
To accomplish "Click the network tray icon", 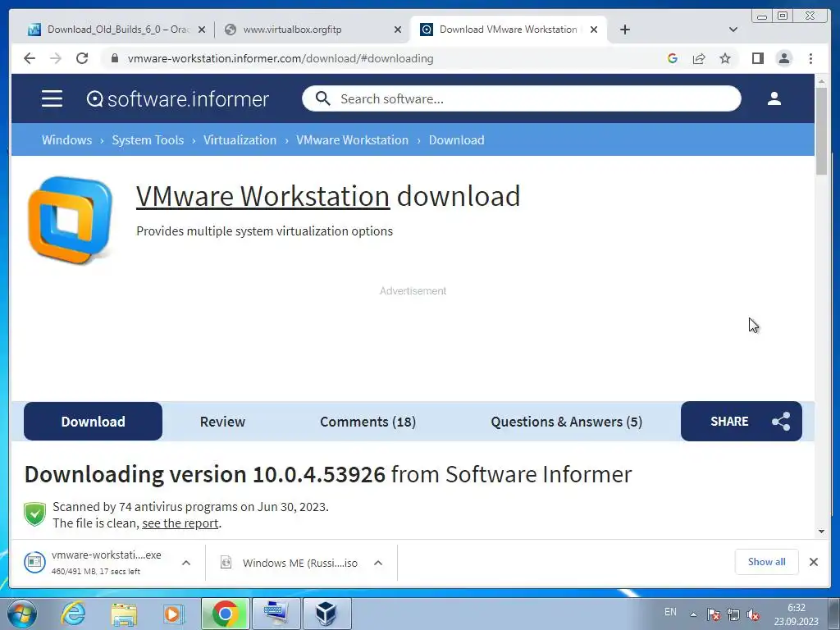I will coord(733,614).
